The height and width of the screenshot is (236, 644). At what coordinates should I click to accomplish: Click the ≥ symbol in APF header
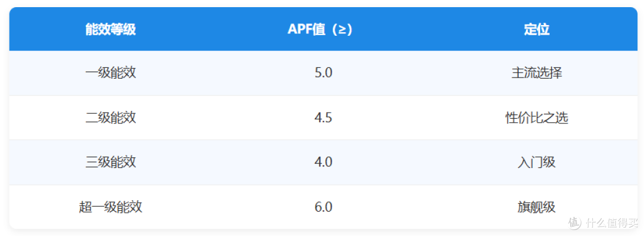click(342, 30)
